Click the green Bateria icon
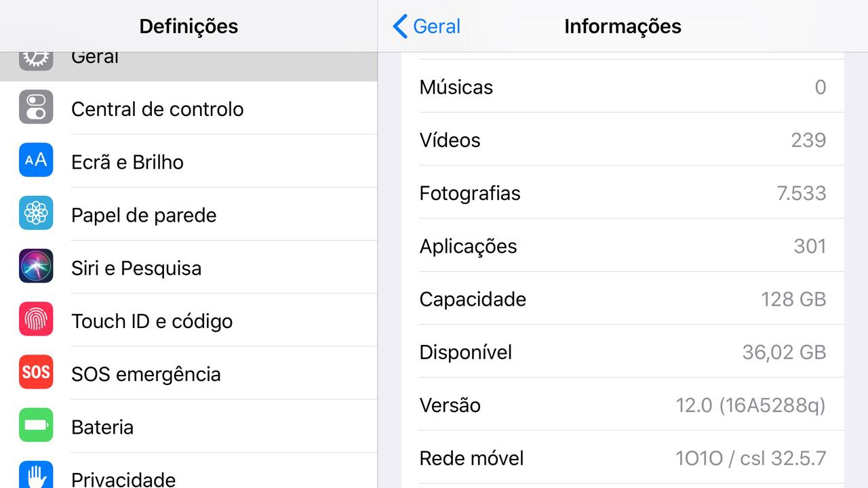 [x=36, y=425]
